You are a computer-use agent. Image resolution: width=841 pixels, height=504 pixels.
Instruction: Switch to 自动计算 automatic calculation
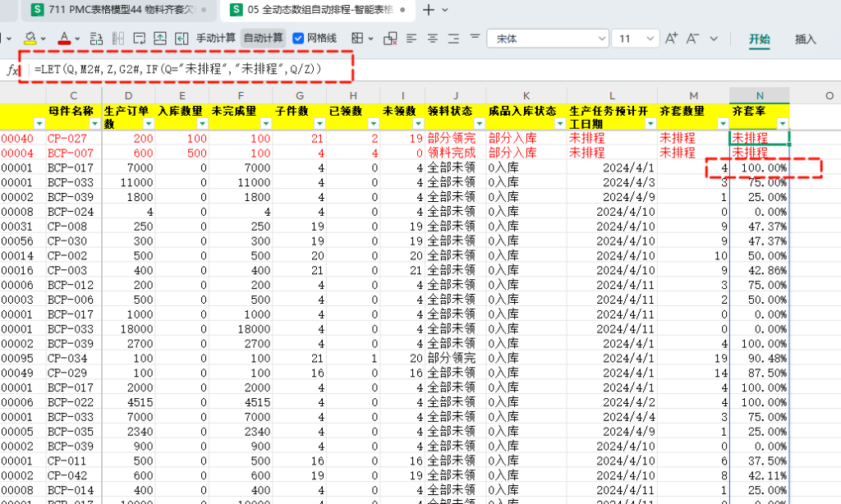263,38
